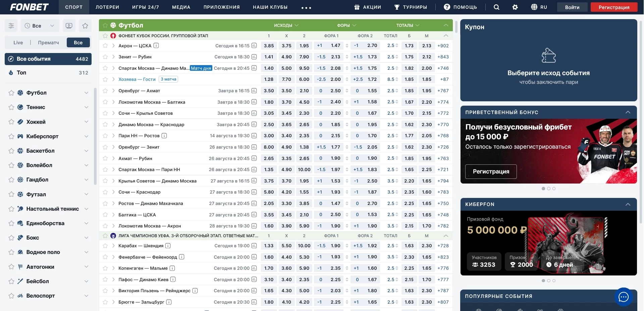Open the time period 'Все' dropdown
644x311 pixels.
40,25
